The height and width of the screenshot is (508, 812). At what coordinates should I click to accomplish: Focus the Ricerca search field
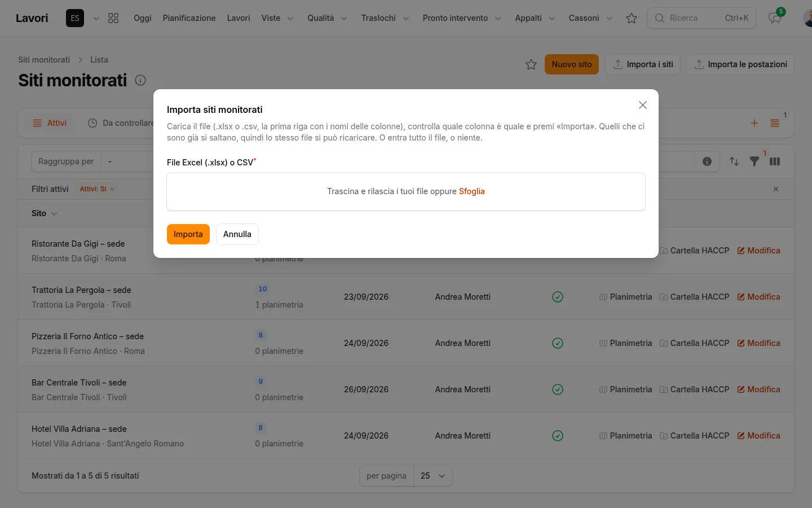[701, 18]
